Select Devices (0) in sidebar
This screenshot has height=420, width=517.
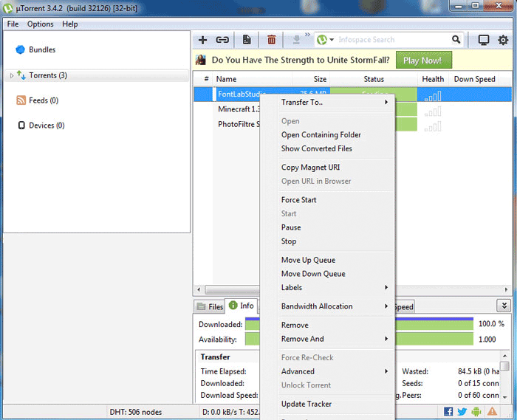[47, 125]
